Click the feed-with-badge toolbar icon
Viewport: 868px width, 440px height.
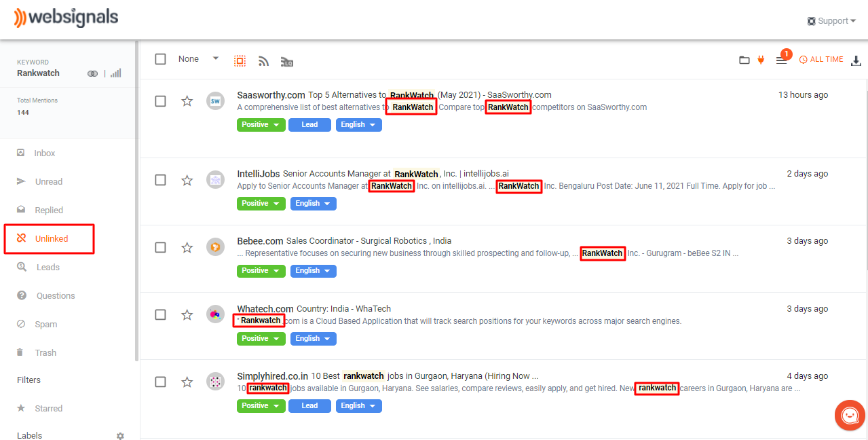[x=287, y=62]
